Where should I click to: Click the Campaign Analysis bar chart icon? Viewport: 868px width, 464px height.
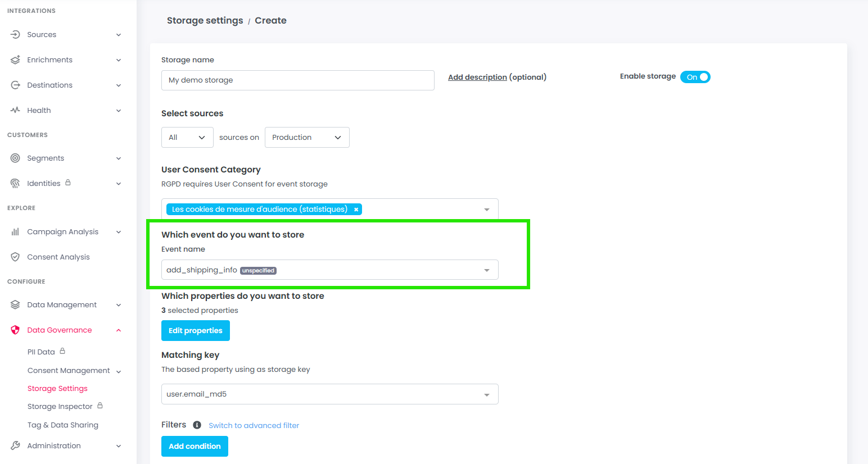(15, 232)
